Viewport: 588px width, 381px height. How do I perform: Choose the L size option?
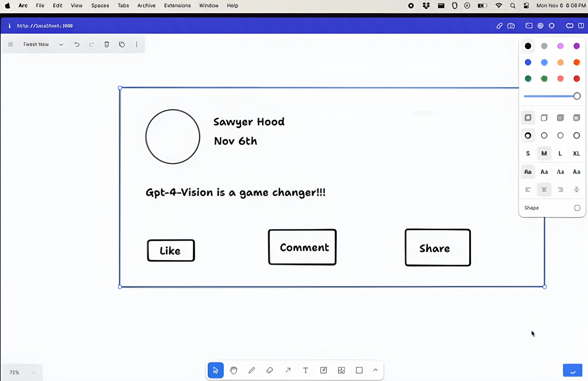click(560, 153)
